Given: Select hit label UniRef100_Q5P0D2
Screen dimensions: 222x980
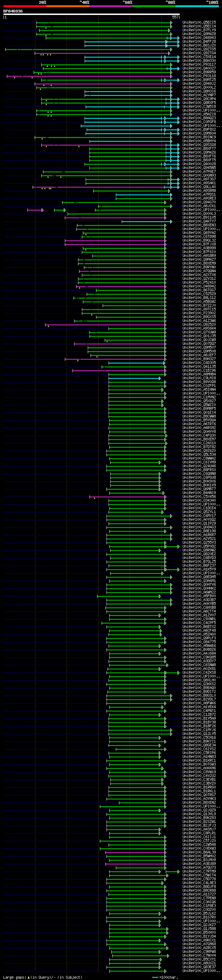Looking at the screenshot, I should pos(199,546).
